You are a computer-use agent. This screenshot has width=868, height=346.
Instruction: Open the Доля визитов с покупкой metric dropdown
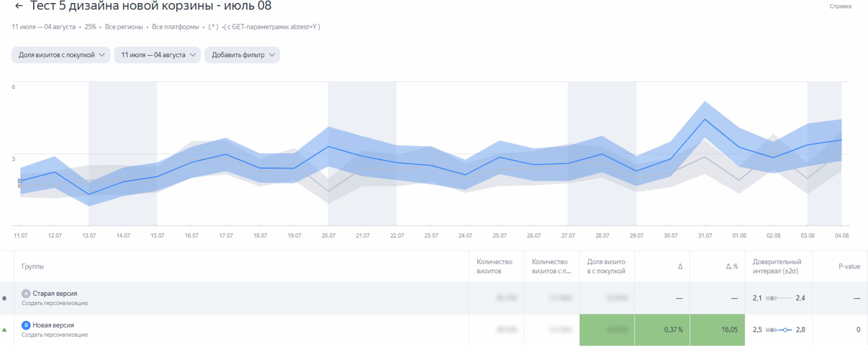61,55
